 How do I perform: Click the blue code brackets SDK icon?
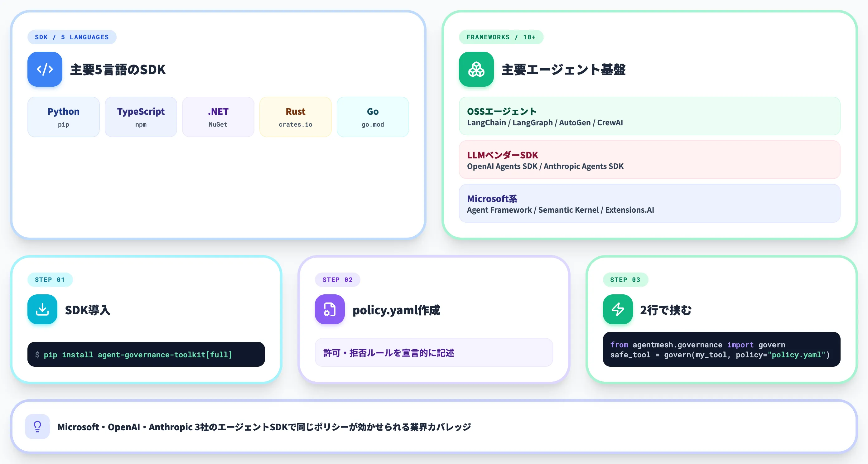(x=45, y=69)
